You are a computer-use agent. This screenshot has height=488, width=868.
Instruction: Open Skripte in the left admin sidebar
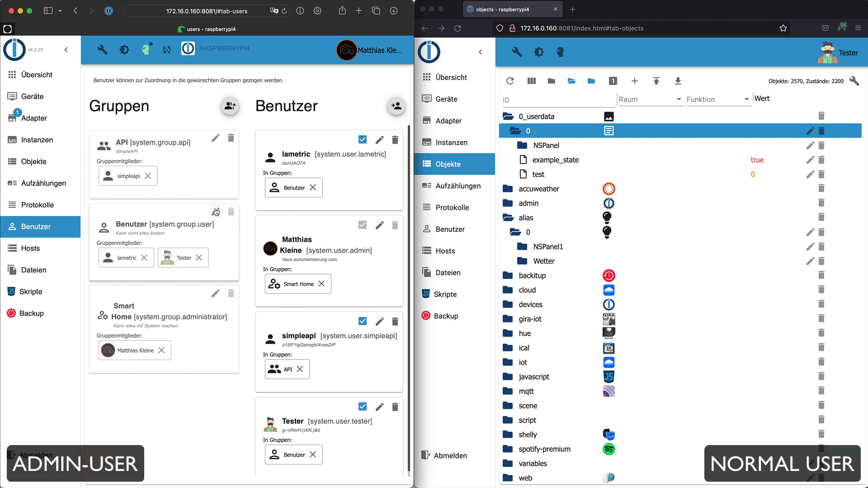tap(31, 291)
